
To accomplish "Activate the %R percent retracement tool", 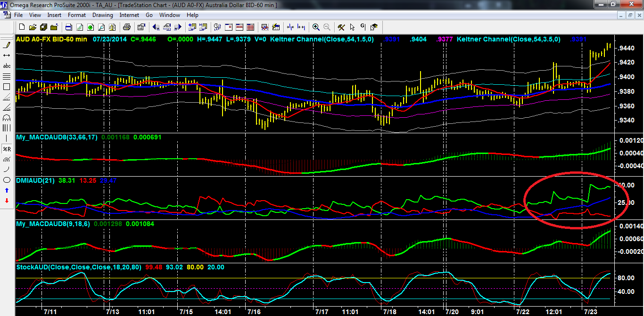I will [7, 149].
